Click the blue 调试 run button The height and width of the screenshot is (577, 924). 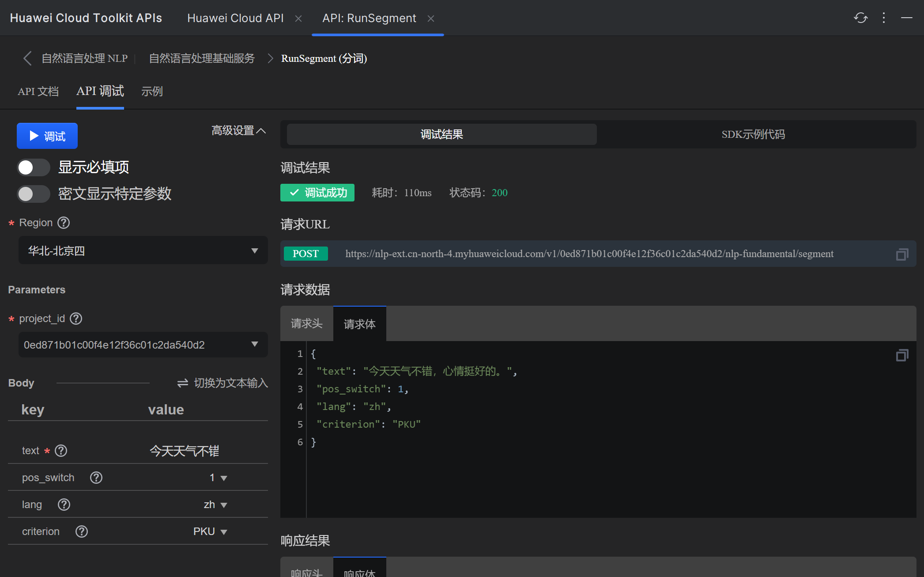(x=47, y=136)
